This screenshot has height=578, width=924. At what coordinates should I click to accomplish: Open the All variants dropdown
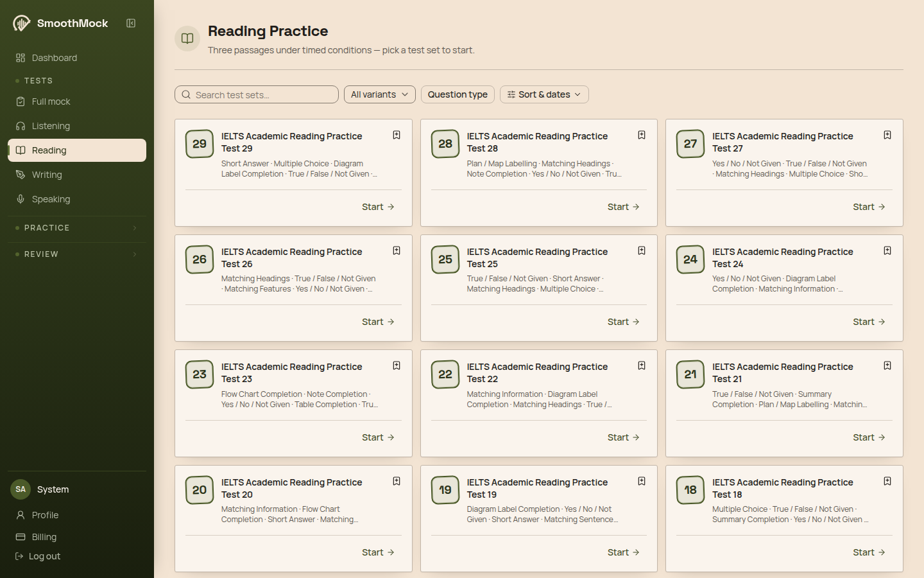(x=380, y=94)
